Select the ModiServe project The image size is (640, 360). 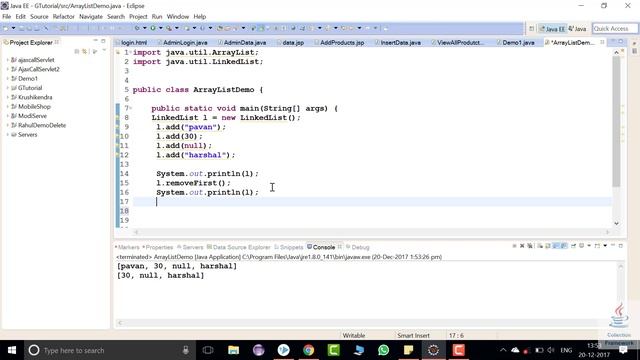32,116
